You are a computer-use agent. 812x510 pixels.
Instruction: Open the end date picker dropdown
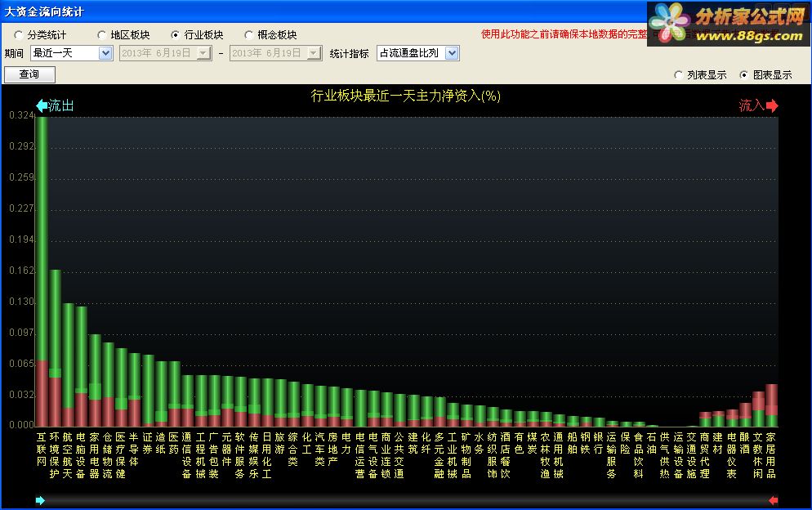point(314,53)
